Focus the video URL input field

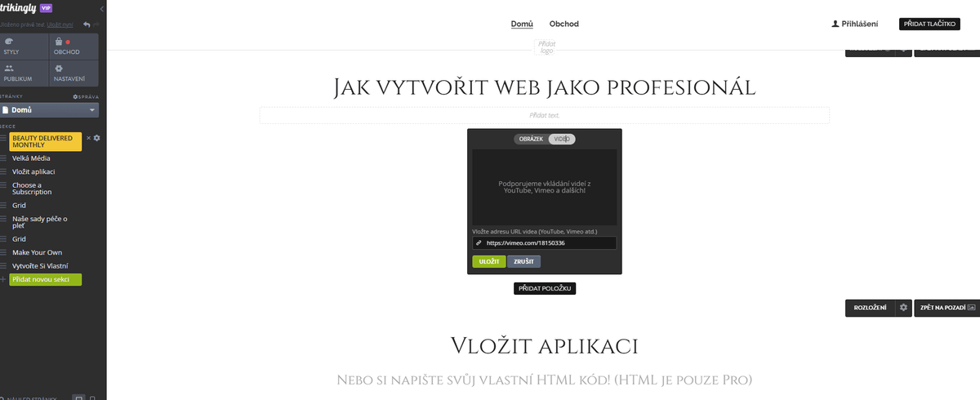pyautogui.click(x=545, y=243)
